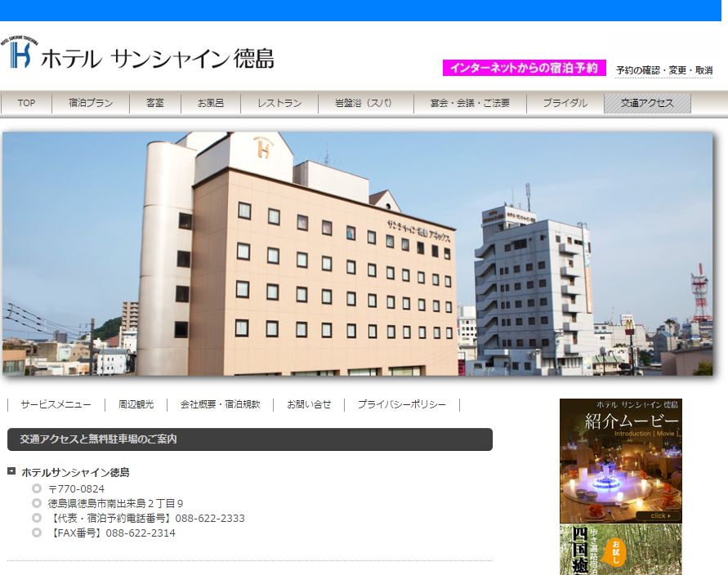Click the 四国 bamboo banner with お試し badge

620,550
